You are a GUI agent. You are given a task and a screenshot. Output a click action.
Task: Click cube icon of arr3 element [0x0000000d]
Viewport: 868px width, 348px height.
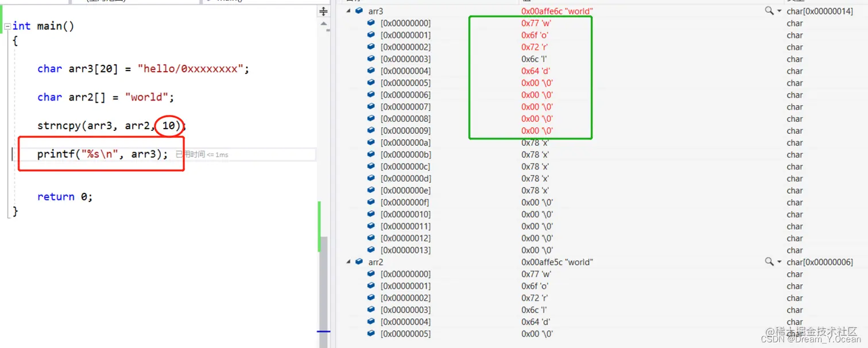pyautogui.click(x=371, y=179)
